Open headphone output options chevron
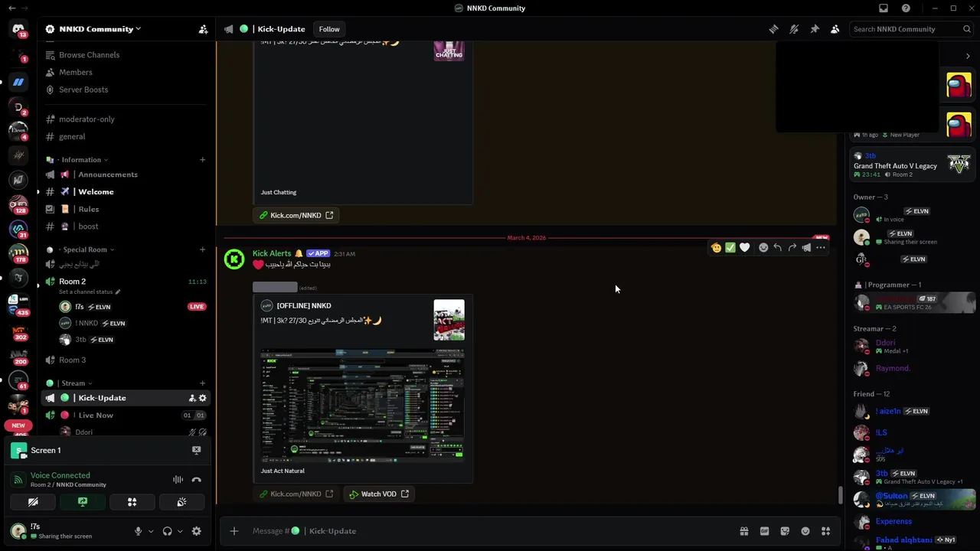The height and width of the screenshot is (551, 980). [180, 531]
